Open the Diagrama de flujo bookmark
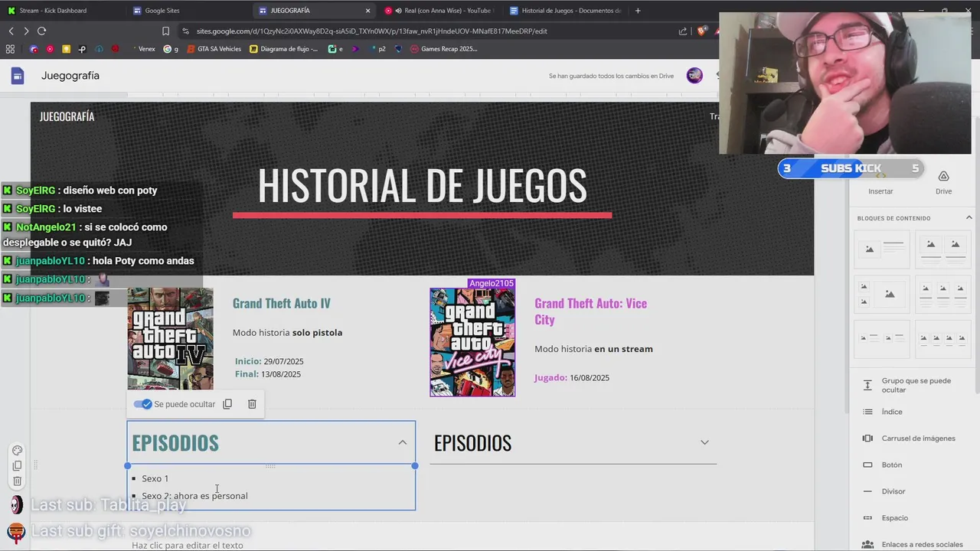This screenshot has height=551, width=980. coord(283,49)
